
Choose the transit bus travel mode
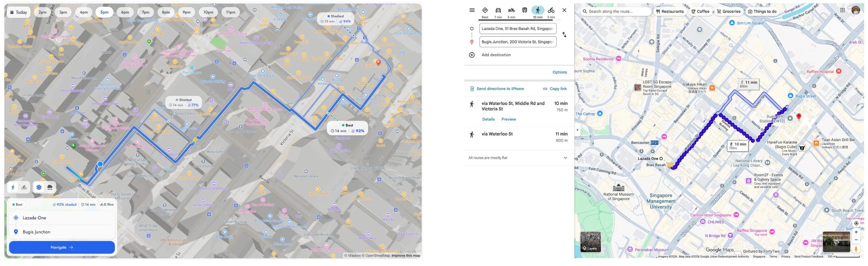[524, 11]
